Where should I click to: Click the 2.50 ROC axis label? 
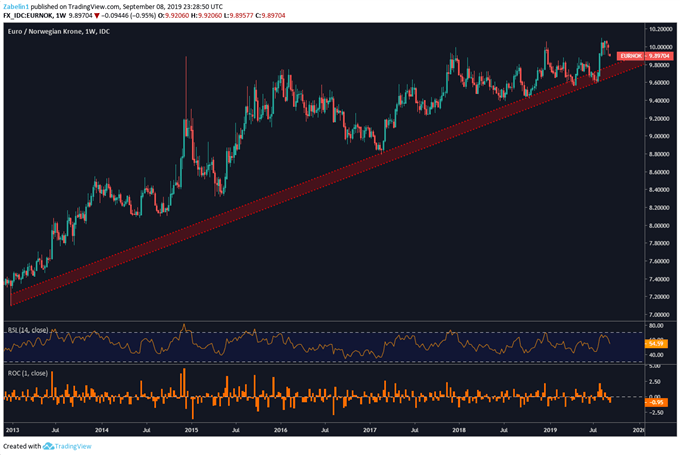pos(655,382)
